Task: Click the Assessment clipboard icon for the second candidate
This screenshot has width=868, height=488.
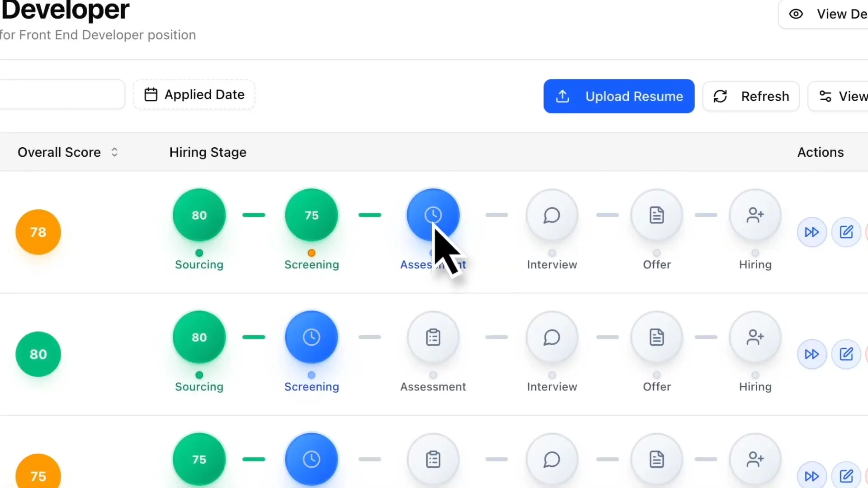Action: [433, 337]
